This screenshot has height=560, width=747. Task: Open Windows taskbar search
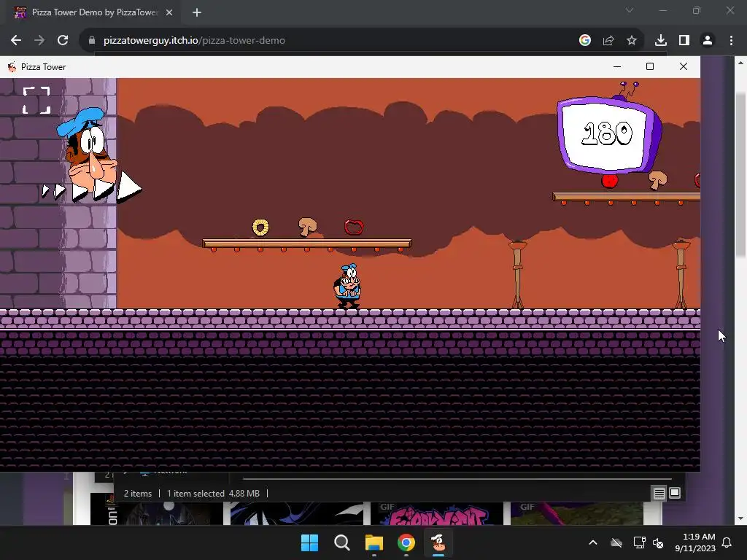[x=342, y=542]
